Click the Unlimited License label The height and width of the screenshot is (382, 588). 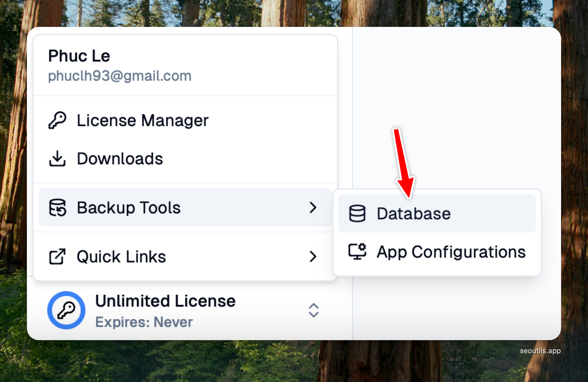165,301
